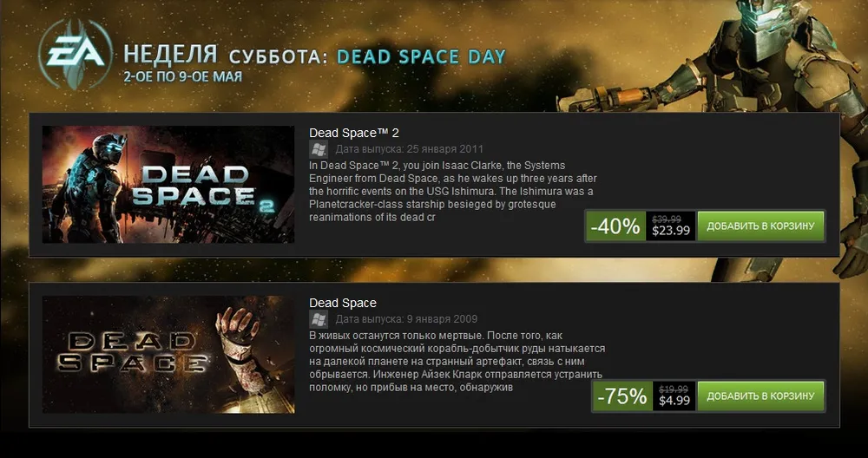Click the Dead Space Russian description text

[456, 361]
